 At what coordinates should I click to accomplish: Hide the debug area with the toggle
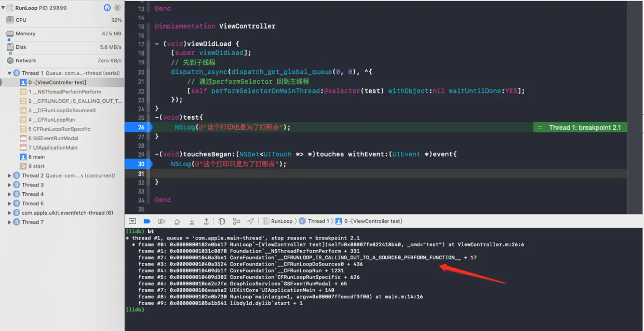[x=132, y=221]
